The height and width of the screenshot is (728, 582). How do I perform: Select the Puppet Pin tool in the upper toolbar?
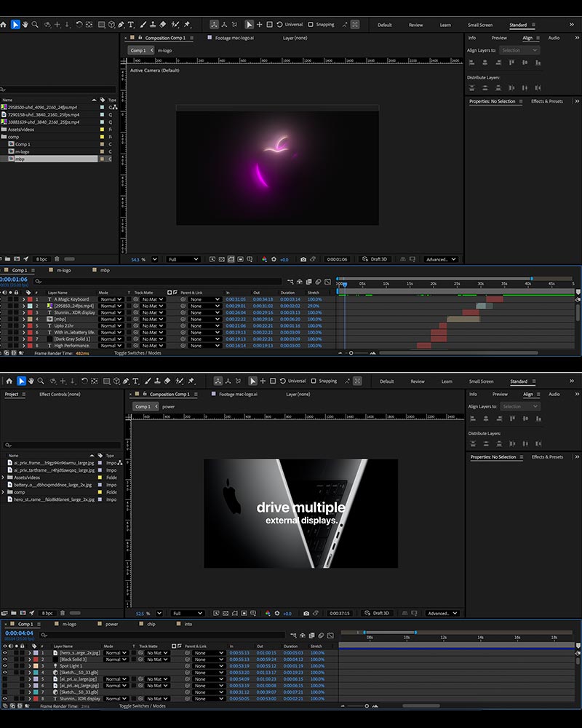coord(186,24)
